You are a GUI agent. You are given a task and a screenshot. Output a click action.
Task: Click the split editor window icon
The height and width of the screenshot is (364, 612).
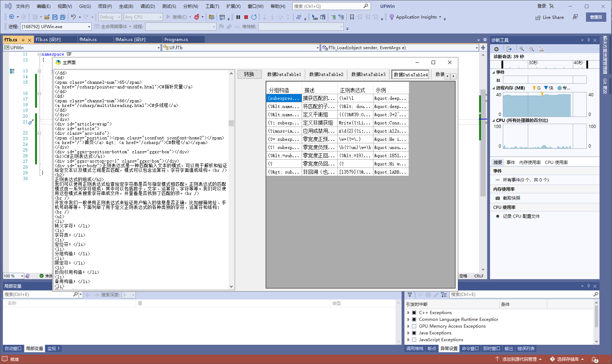click(483, 47)
